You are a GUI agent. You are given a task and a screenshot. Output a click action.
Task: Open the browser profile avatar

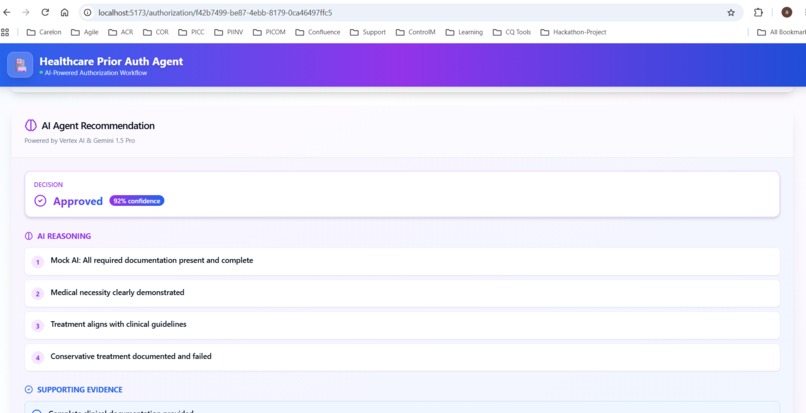pyautogui.click(x=786, y=12)
